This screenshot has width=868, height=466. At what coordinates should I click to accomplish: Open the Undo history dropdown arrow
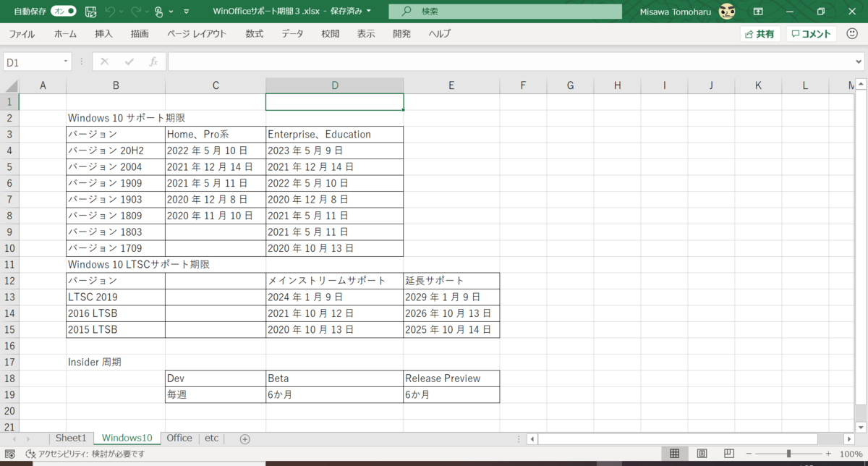coord(122,12)
